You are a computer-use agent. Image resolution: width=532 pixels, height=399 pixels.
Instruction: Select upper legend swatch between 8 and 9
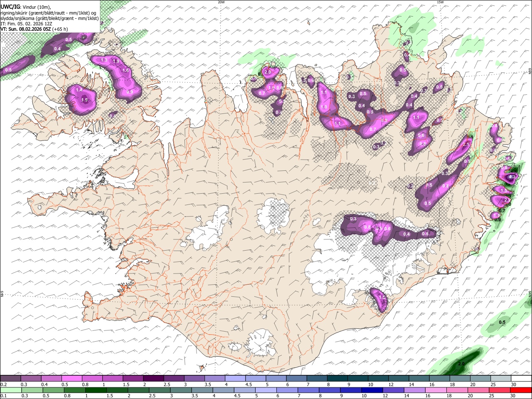[337, 379]
